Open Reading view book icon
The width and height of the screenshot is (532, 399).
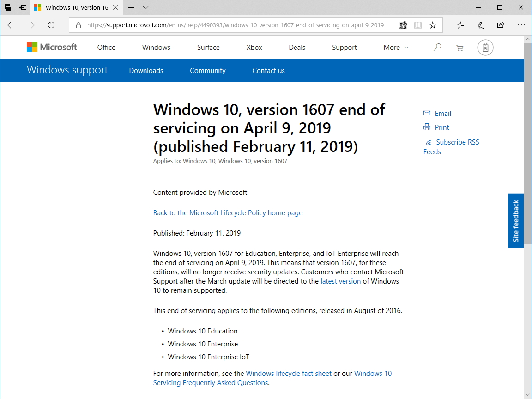(418, 25)
